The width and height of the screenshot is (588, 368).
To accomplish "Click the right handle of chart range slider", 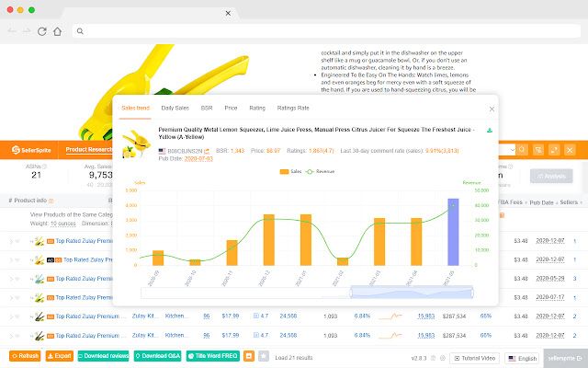I will pyautogui.click(x=472, y=293).
